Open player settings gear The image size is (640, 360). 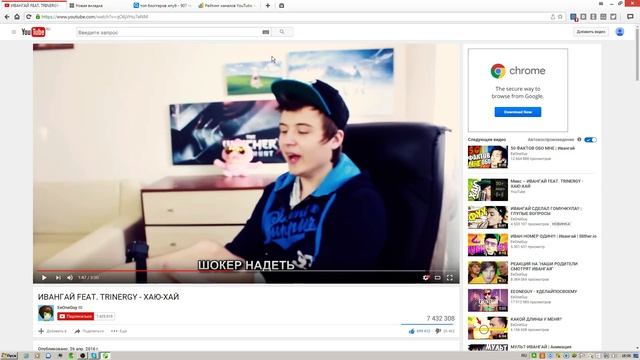[x=426, y=278]
